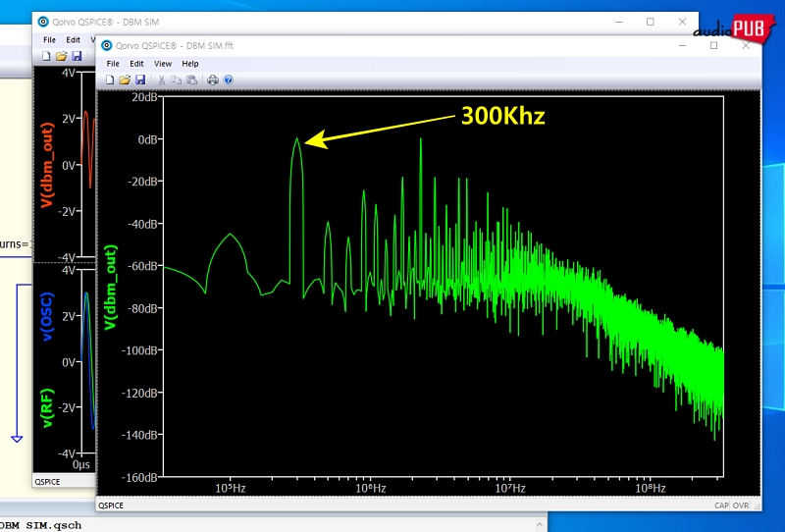Screen dimensions: 785x532
Task: Click OVR indicator in status bar
Action: 741,505
